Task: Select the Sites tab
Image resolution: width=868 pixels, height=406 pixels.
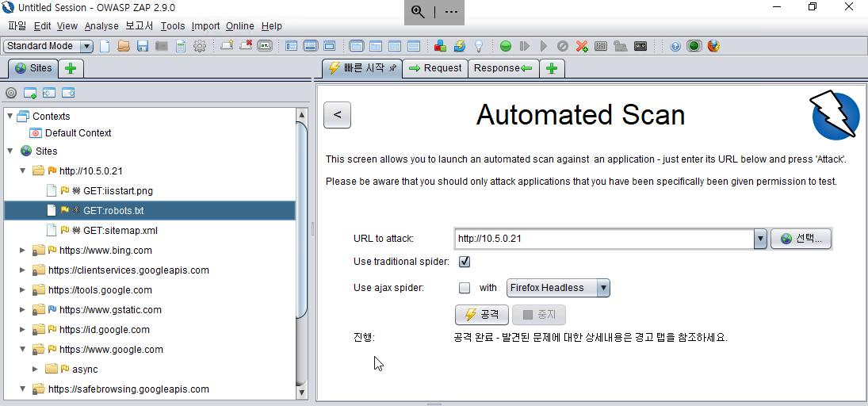Action: (33, 68)
